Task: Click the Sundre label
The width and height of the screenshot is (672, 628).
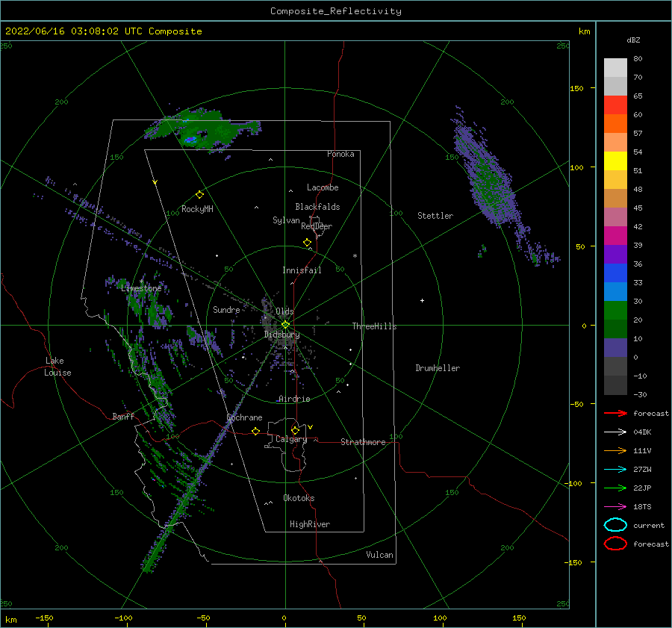Action: 226,310
